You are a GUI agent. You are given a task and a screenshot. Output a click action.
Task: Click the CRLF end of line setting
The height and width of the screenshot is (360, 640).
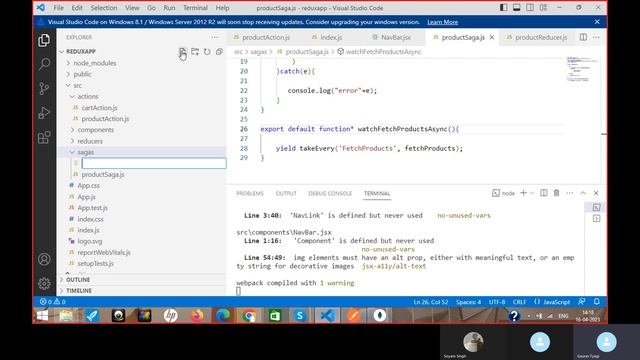(x=519, y=302)
